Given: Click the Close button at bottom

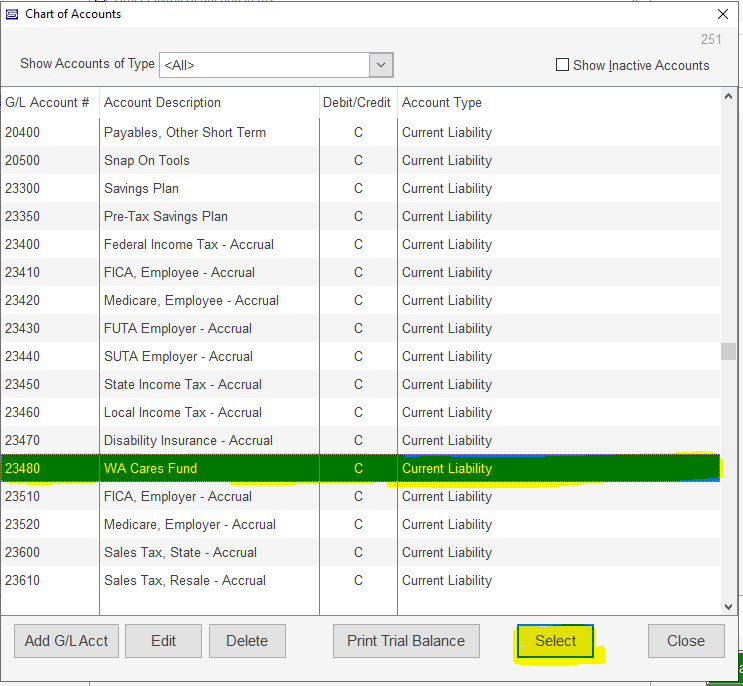Looking at the screenshot, I should pos(685,641).
